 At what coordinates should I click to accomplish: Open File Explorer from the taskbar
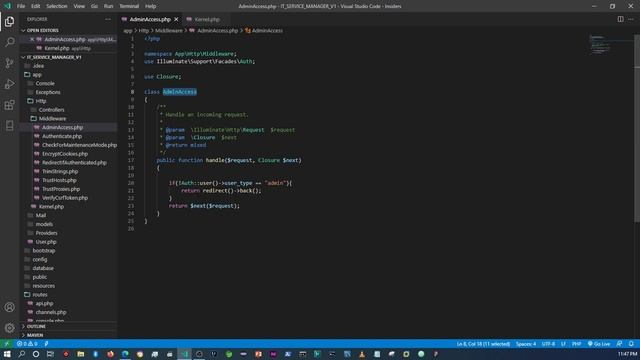pyautogui.click(x=80, y=354)
